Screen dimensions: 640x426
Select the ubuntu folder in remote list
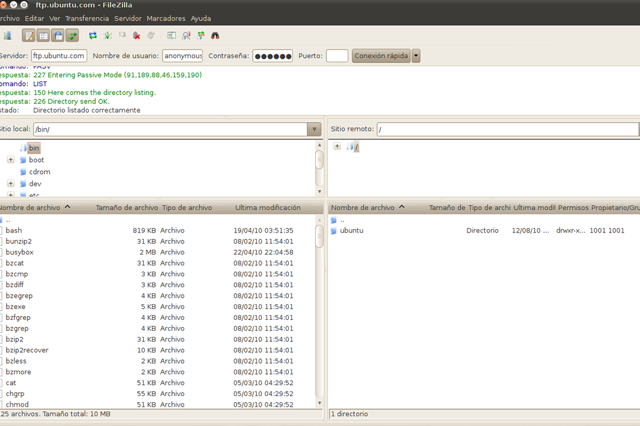[x=351, y=230]
